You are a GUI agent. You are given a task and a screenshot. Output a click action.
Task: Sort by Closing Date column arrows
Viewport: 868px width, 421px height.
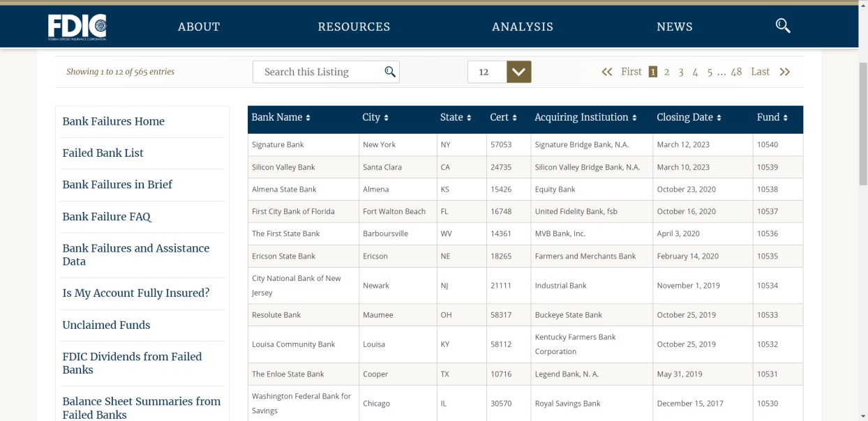[x=719, y=118]
